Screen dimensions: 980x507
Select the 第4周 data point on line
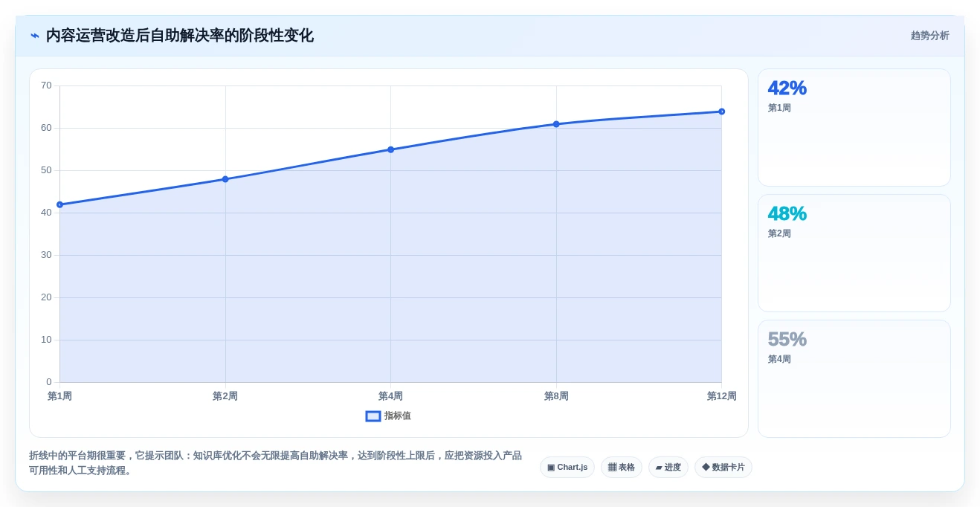point(390,149)
